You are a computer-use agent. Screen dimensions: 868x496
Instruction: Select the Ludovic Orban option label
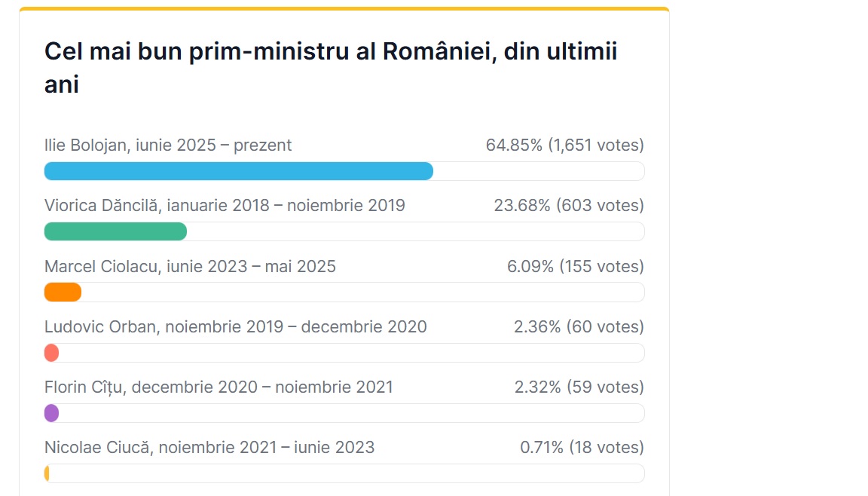235,327
